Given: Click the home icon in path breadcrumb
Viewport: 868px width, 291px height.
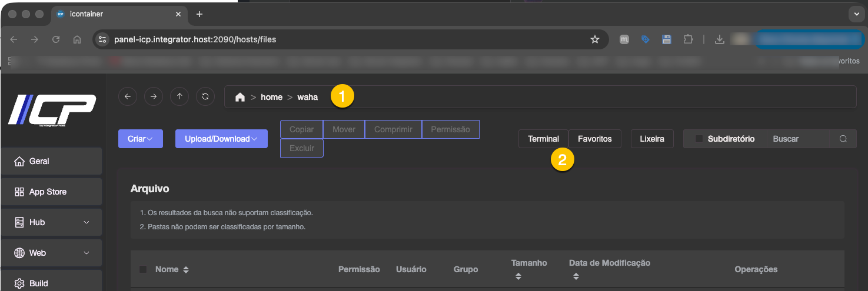Looking at the screenshot, I should pos(240,97).
